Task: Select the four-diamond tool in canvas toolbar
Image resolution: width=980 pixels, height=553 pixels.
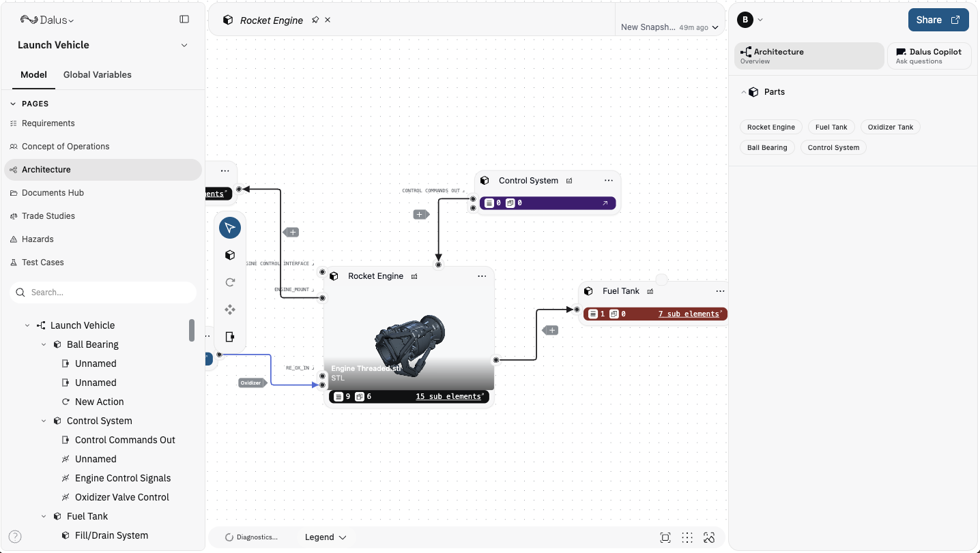Action: (230, 310)
